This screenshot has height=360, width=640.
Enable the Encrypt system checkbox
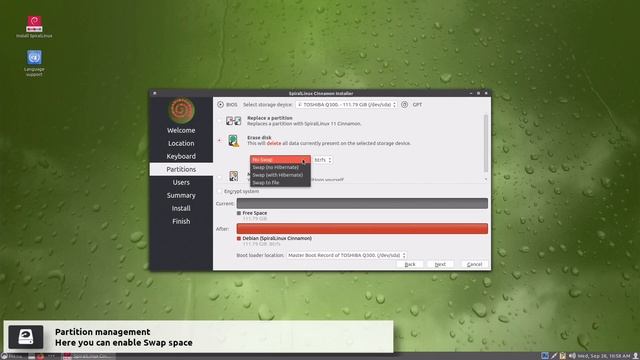click(220, 191)
